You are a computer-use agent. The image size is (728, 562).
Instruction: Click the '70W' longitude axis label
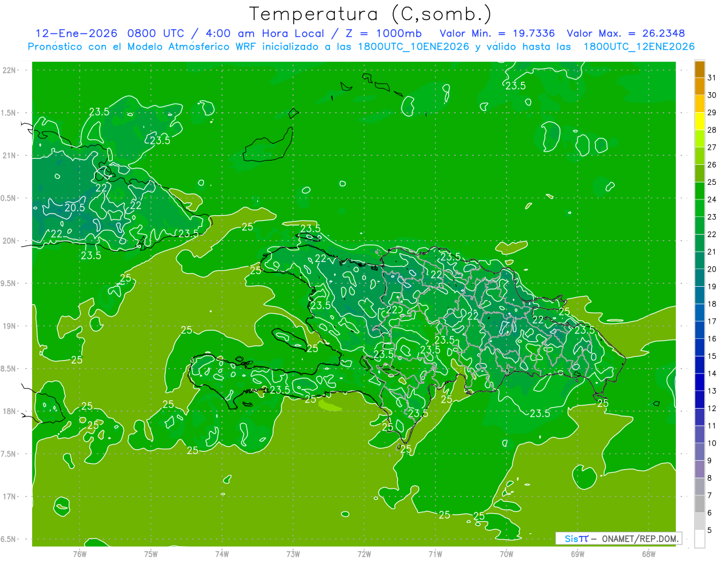507,554
